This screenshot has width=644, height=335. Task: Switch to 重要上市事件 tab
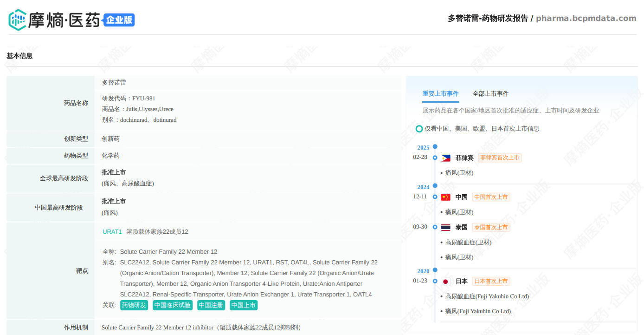[x=440, y=94]
